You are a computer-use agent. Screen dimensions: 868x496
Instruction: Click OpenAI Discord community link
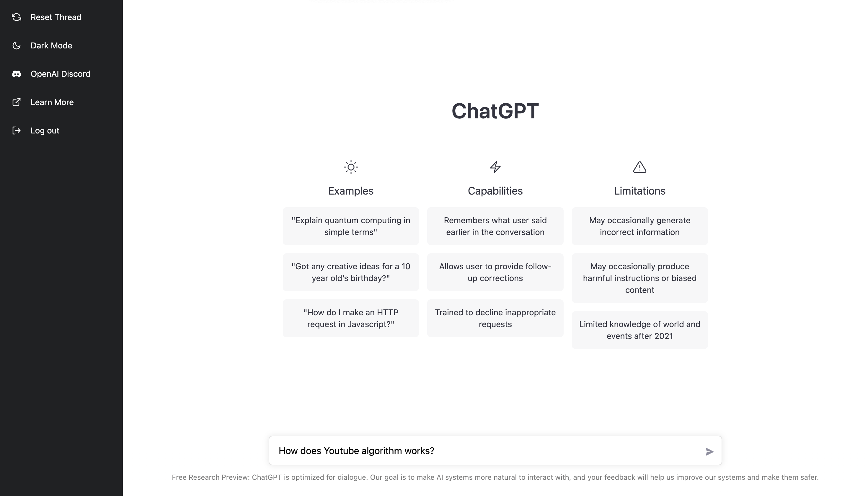click(x=60, y=74)
